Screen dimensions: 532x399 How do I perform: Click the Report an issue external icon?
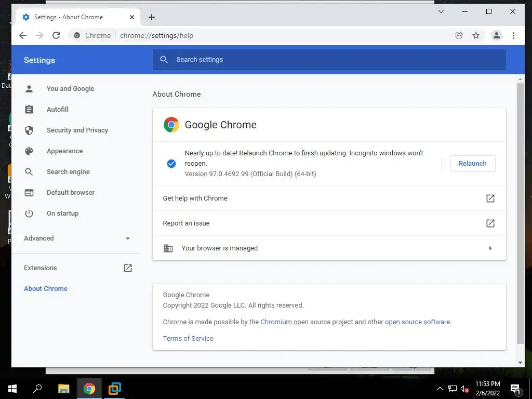click(x=490, y=223)
